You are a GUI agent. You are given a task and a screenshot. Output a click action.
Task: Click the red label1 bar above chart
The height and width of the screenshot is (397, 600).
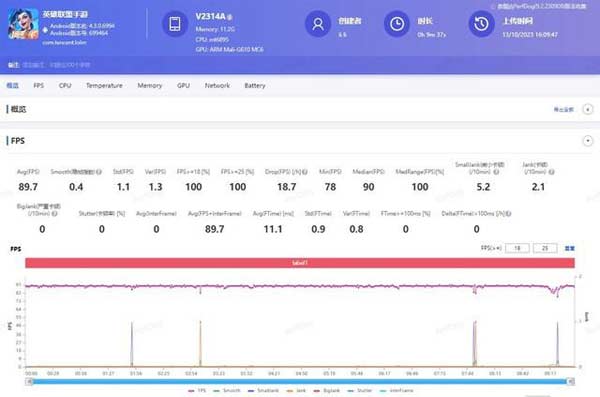300,263
